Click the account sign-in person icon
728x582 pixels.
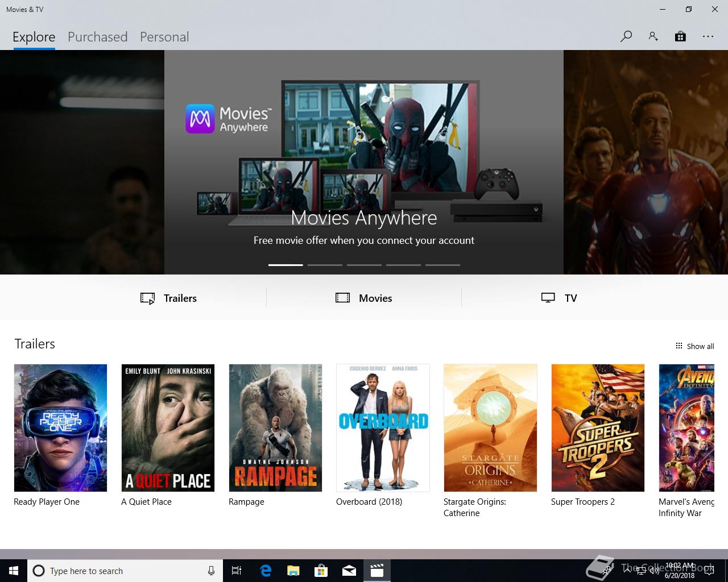click(653, 36)
